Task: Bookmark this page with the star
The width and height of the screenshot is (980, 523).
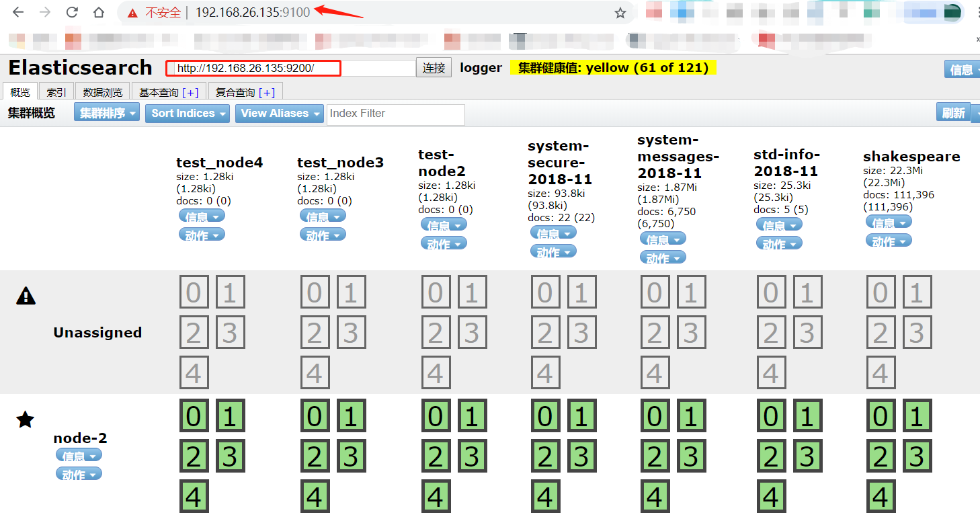Action: point(620,13)
